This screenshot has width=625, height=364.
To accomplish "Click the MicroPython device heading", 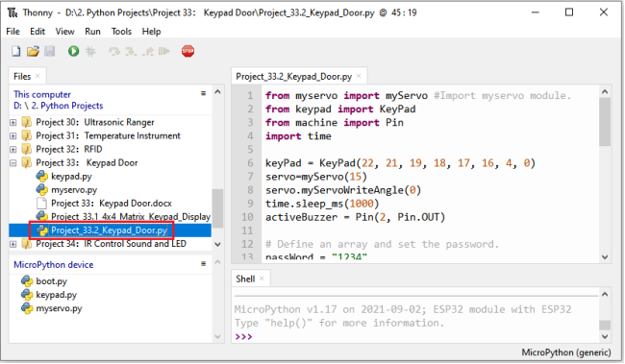I will click(54, 265).
